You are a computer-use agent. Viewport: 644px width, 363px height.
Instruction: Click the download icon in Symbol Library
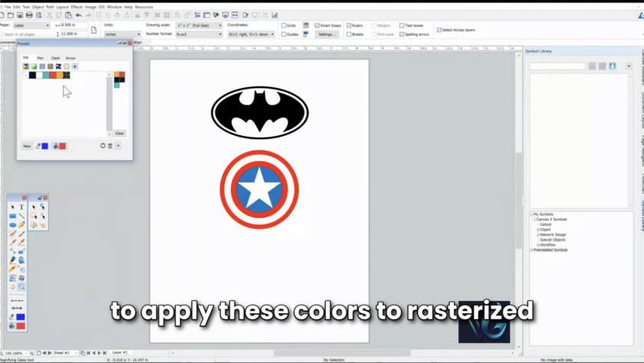(613, 66)
